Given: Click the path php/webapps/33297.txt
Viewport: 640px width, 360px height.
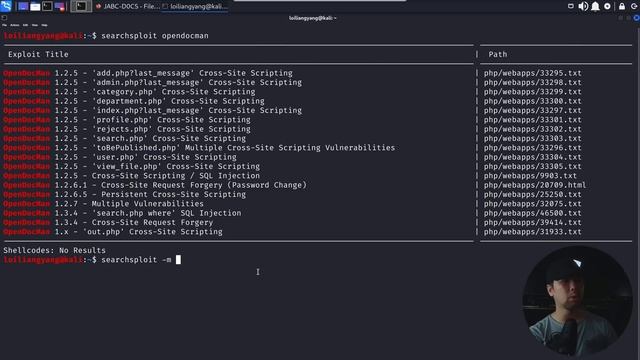Looking at the screenshot, I should point(533,111).
